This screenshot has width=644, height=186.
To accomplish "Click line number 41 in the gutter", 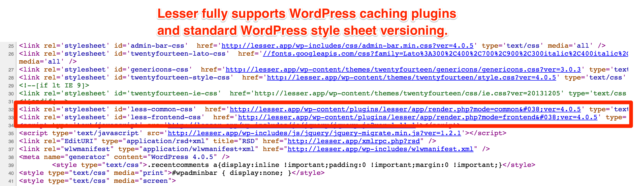I will tap(11, 181).
